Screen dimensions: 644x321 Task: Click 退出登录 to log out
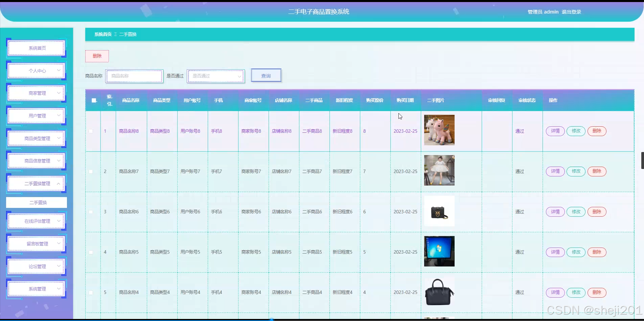[x=571, y=12]
